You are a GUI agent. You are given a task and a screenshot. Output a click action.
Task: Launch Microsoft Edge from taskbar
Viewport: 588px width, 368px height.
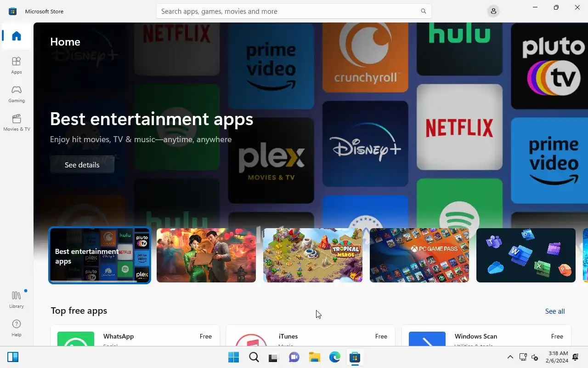[334, 357]
